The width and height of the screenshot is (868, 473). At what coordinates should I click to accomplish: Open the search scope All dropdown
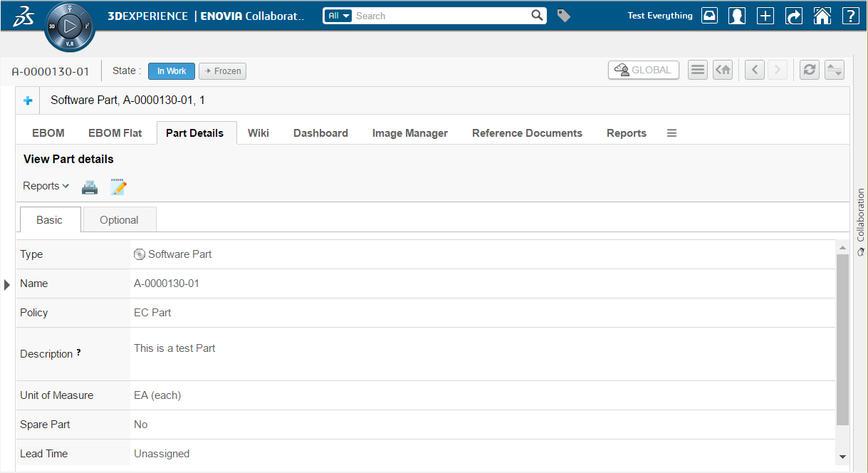pos(339,16)
